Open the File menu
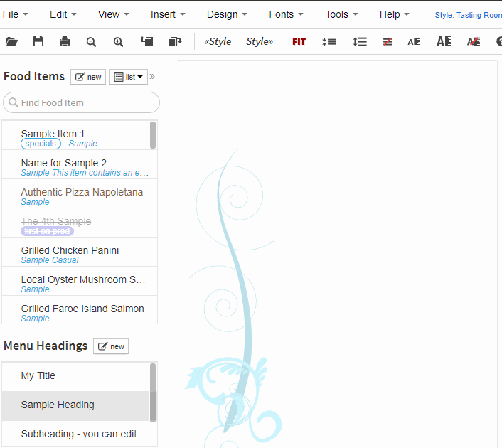The height and width of the screenshot is (448, 502). point(15,14)
